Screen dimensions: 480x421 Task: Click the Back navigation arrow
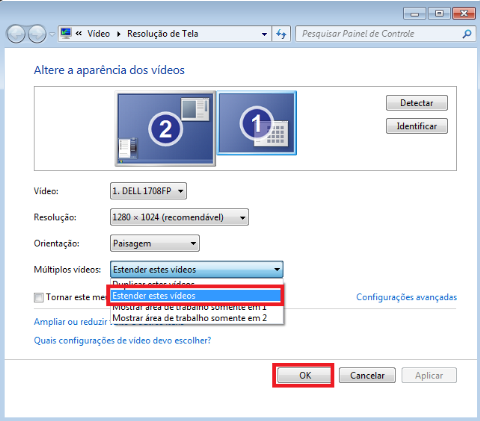[16, 34]
